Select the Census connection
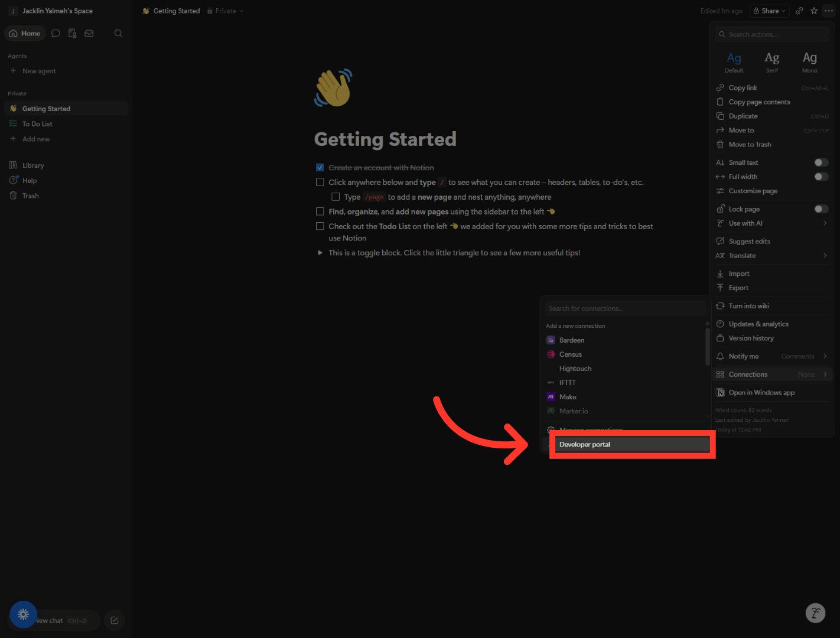 625,354
